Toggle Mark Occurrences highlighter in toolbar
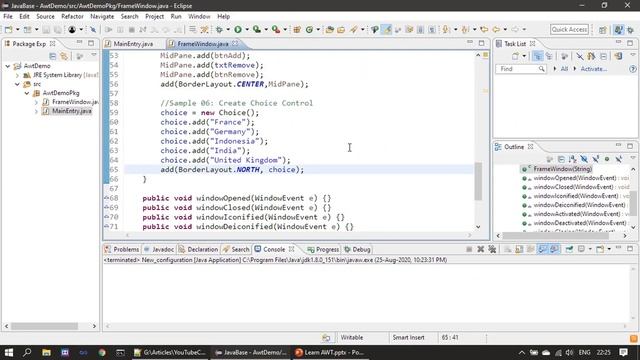Image resolution: width=640 pixels, height=360 pixels. [386, 29]
